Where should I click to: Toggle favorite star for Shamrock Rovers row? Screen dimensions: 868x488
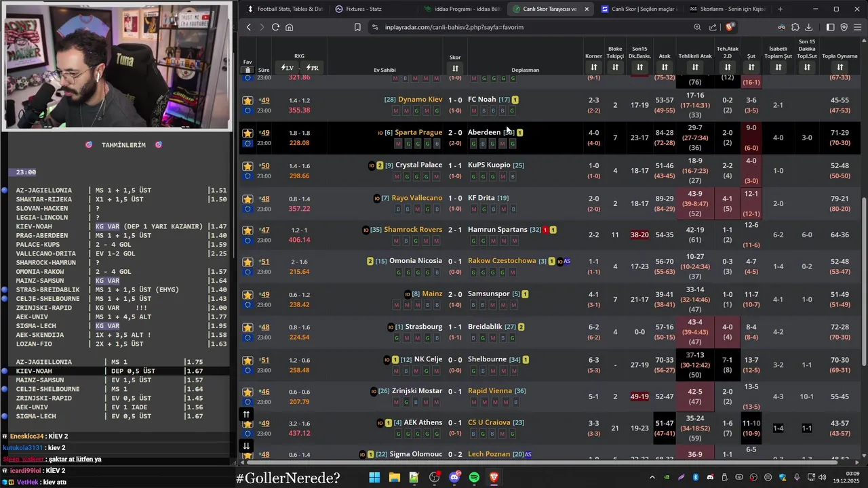coord(248,230)
